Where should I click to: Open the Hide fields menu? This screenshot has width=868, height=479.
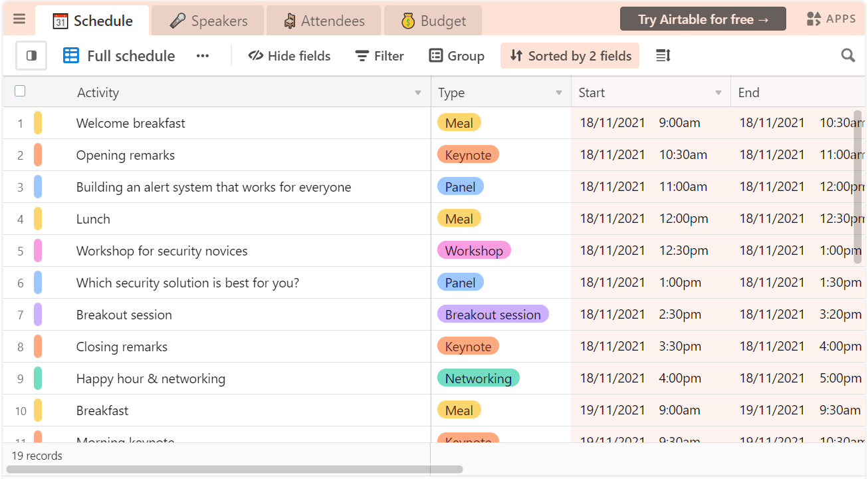tap(289, 56)
